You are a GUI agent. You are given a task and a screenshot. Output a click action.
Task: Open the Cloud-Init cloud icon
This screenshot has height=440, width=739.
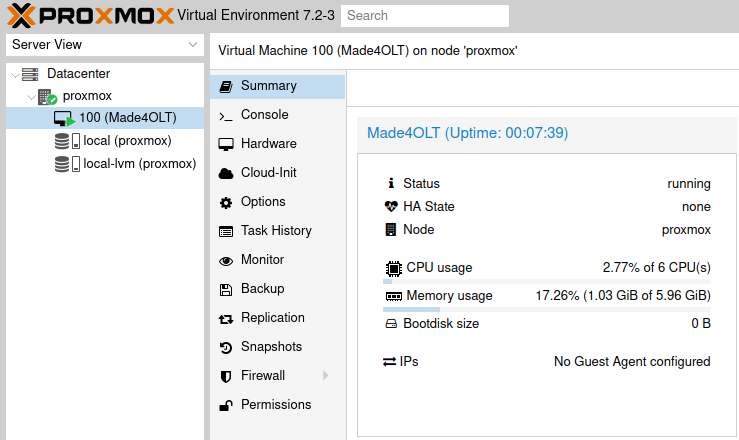(225, 173)
